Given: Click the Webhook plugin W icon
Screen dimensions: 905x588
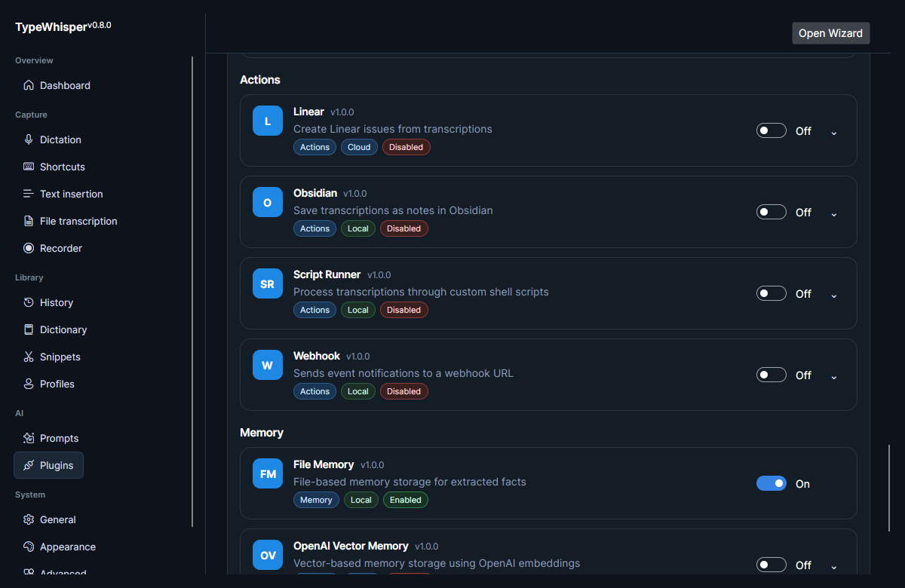Looking at the screenshot, I should (268, 365).
